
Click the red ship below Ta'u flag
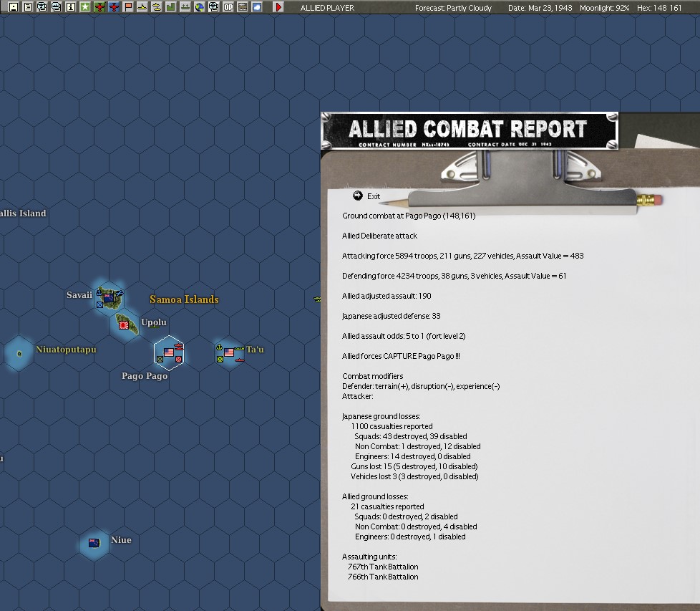point(239,360)
